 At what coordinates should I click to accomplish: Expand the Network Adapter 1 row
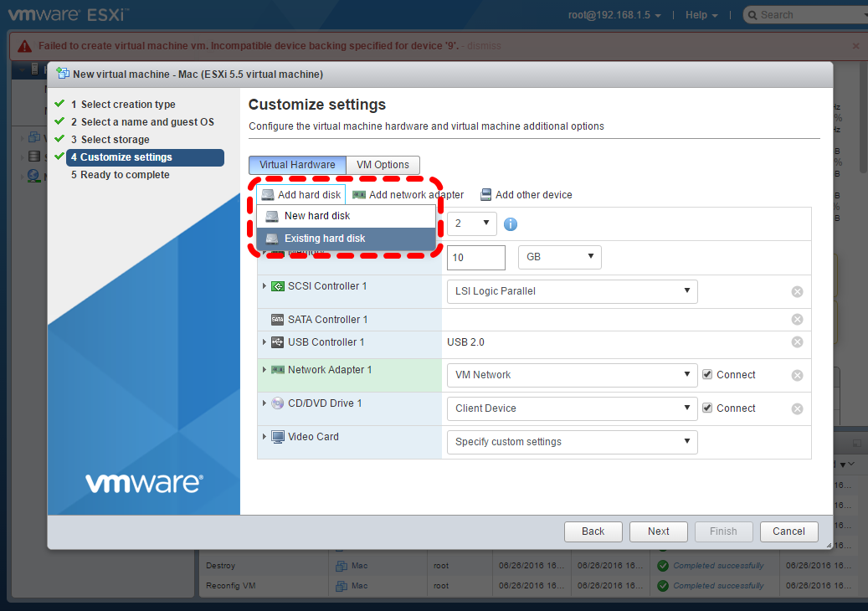tap(264, 370)
